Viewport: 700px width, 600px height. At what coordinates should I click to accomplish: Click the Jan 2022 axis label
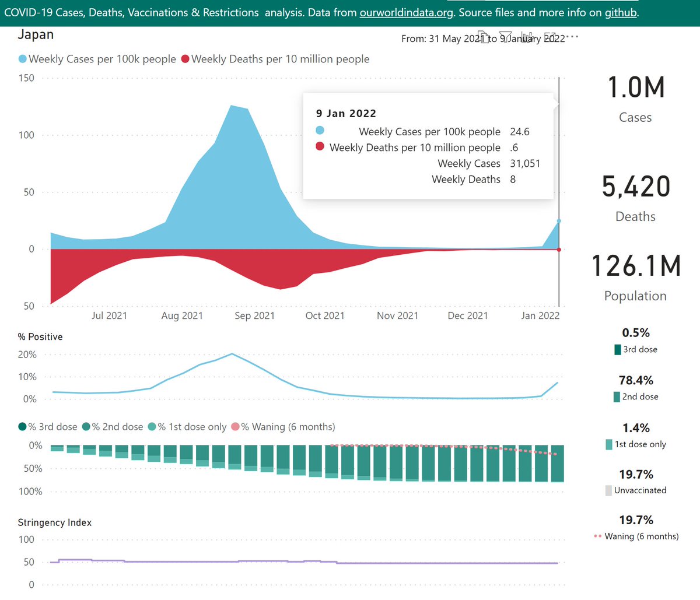pyautogui.click(x=540, y=315)
